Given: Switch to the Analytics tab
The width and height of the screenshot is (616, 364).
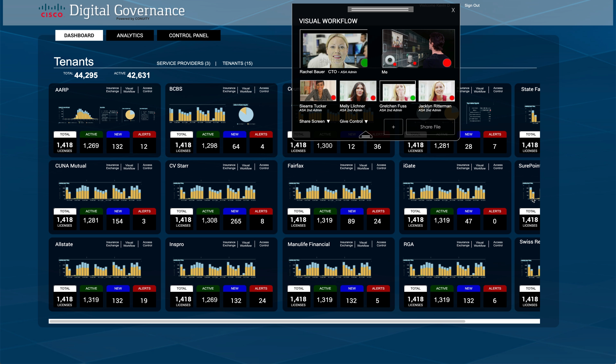Looking at the screenshot, I should [x=130, y=35].
